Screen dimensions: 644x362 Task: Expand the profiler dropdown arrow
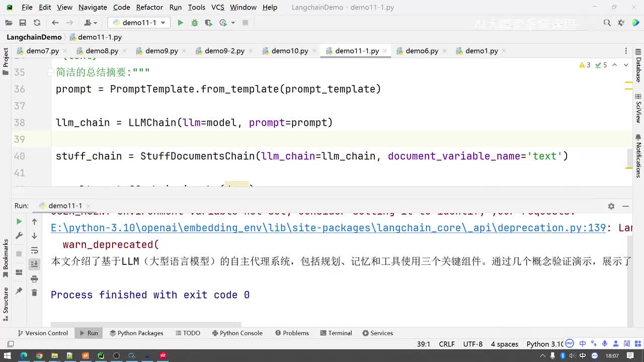click(233, 23)
